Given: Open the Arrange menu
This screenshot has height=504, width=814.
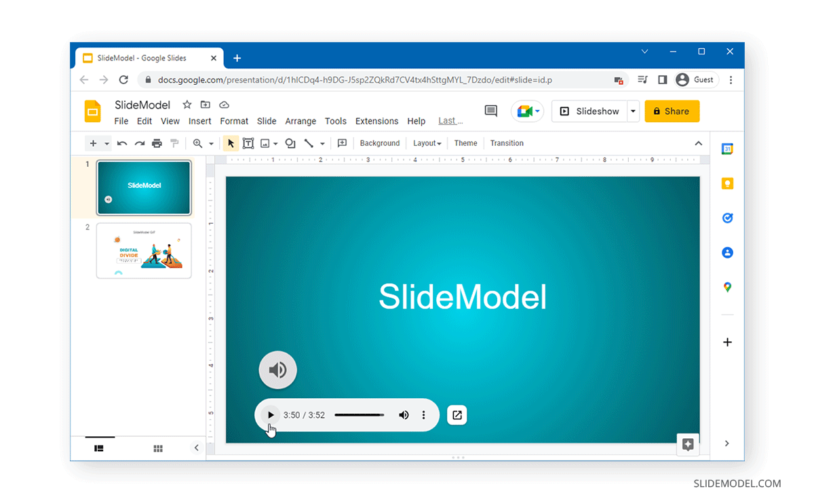Looking at the screenshot, I should [301, 121].
